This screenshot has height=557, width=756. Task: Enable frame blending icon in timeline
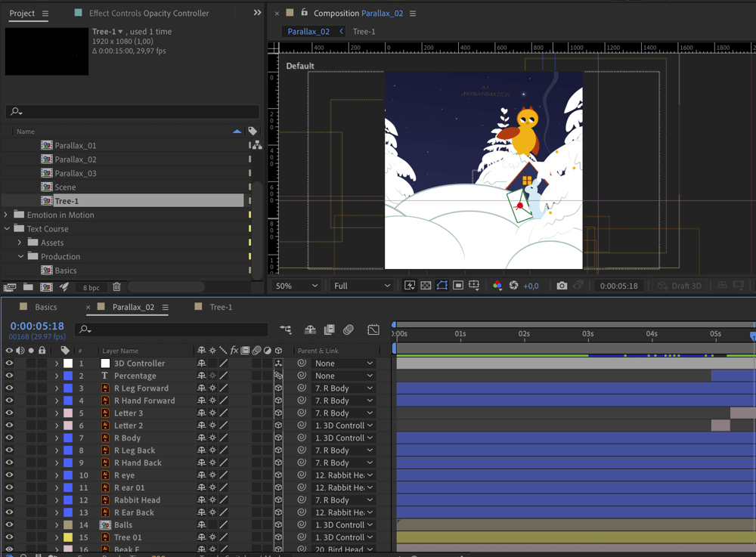click(x=330, y=330)
